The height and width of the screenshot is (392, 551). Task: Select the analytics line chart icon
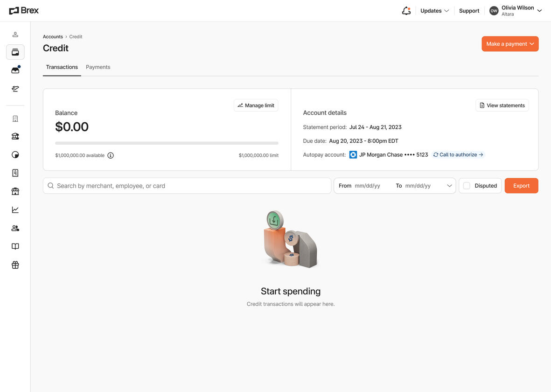[15, 209]
